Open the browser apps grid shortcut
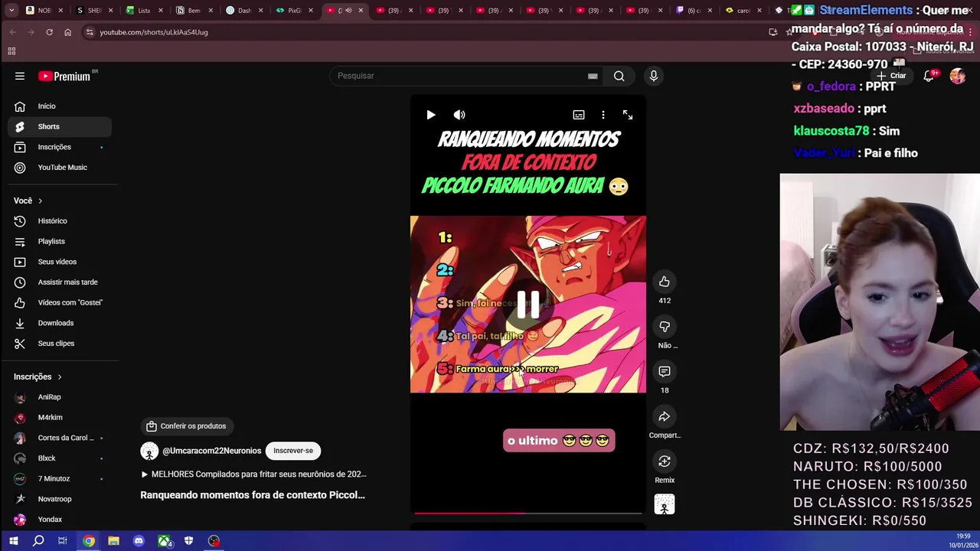 click(11, 51)
